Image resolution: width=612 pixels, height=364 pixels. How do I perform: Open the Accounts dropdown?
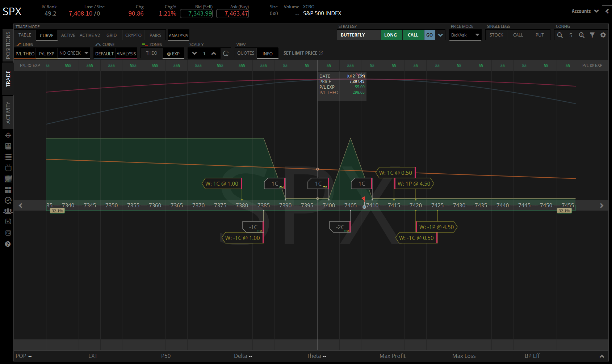585,11
